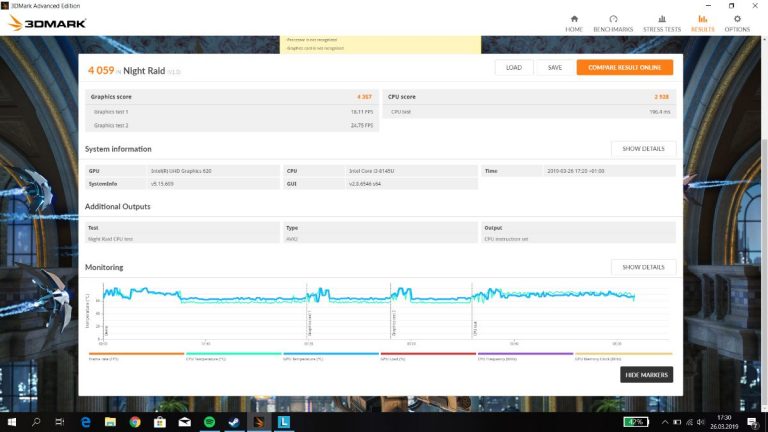Open Google Chrome from the taskbar
The width and height of the screenshot is (768, 432).
pos(135,422)
